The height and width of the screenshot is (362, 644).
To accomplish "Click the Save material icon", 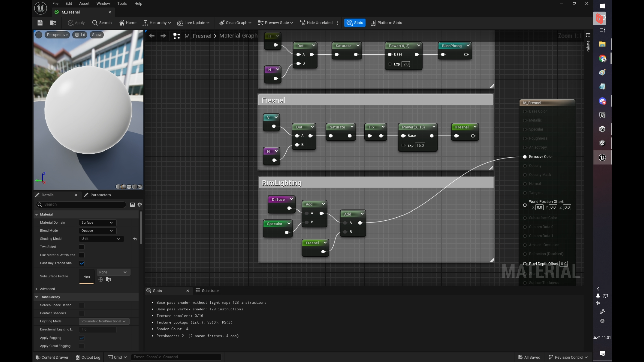I will click(40, 23).
